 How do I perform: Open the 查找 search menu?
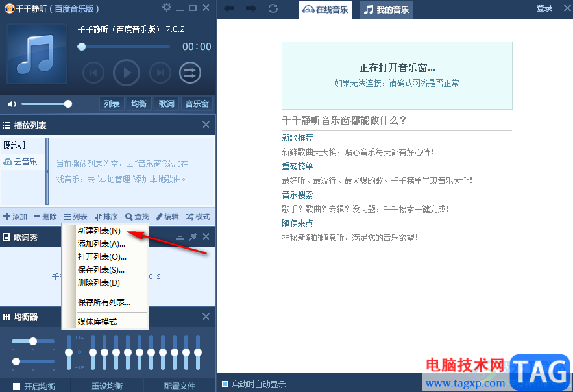pyautogui.click(x=137, y=217)
